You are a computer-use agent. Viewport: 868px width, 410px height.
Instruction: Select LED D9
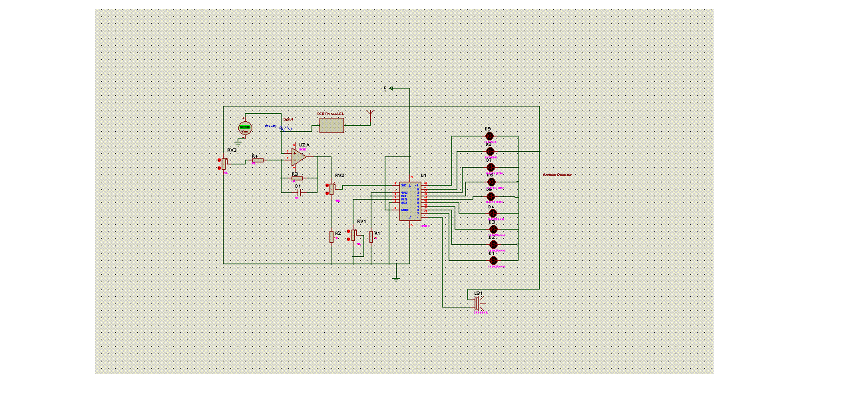[490, 136]
